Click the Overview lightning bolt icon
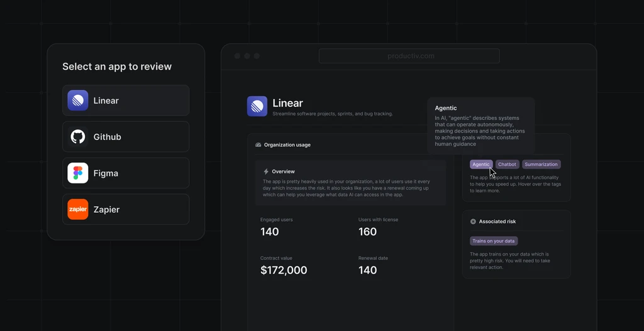This screenshot has height=331, width=644. [266, 171]
